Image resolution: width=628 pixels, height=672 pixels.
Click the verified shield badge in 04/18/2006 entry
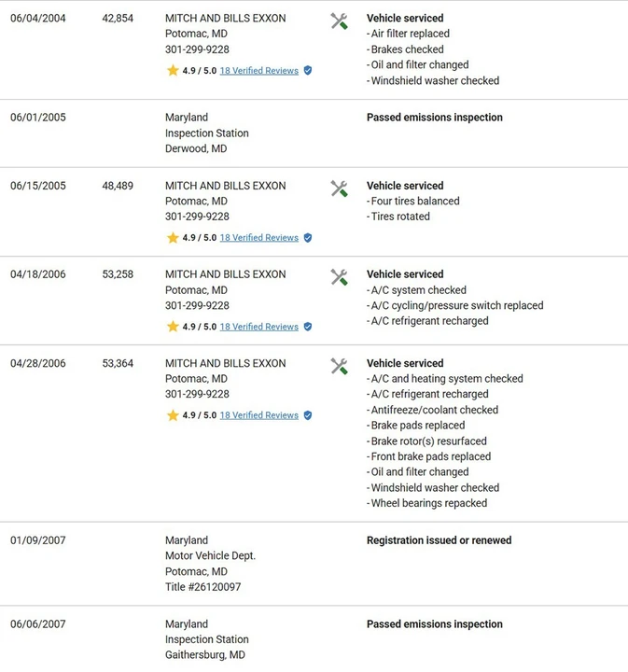pos(308,327)
